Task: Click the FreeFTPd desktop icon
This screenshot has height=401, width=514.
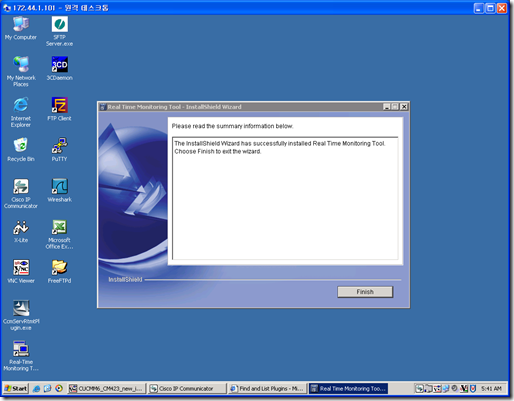Action: tap(59, 271)
